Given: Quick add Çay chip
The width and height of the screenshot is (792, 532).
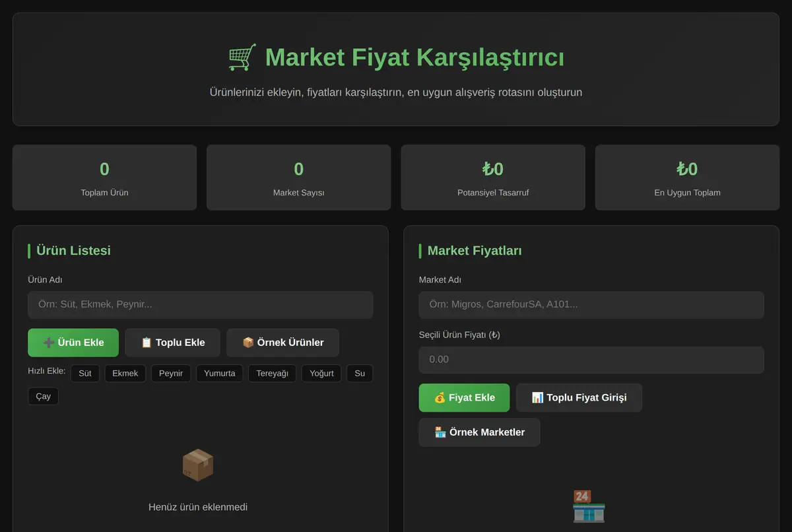Looking at the screenshot, I should coord(44,396).
